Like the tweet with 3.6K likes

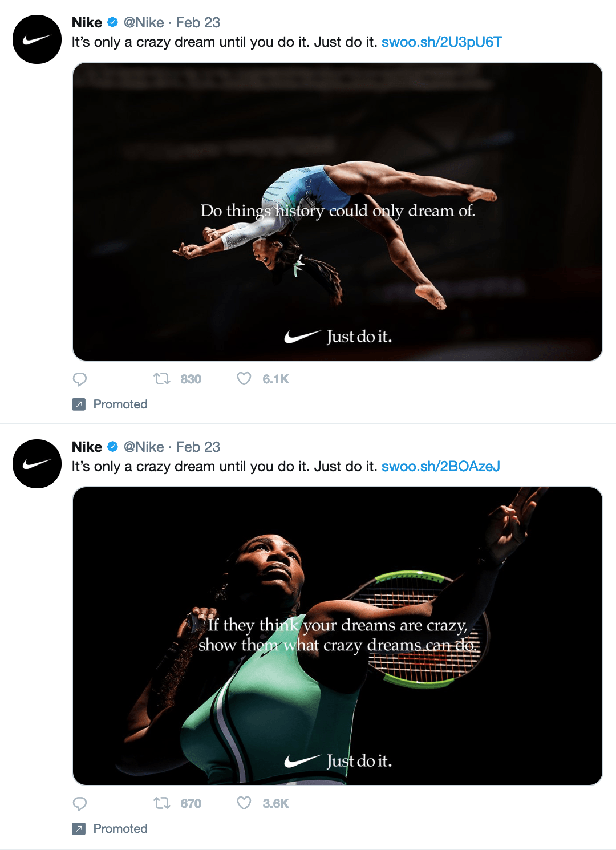pos(244,803)
